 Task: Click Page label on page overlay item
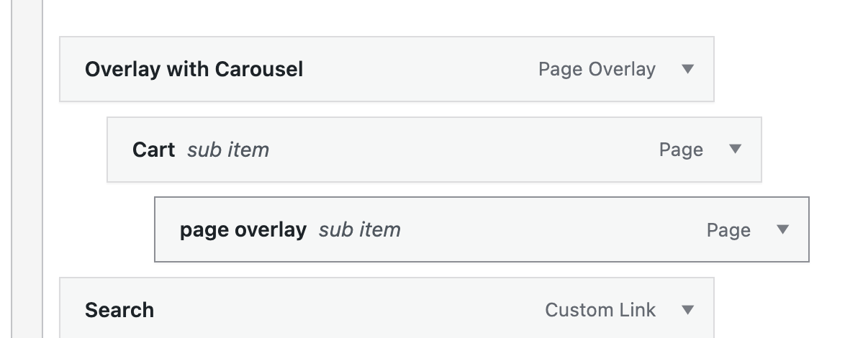pos(728,230)
